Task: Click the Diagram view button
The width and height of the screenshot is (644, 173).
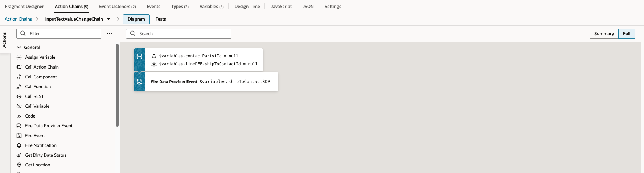Action: [x=136, y=19]
